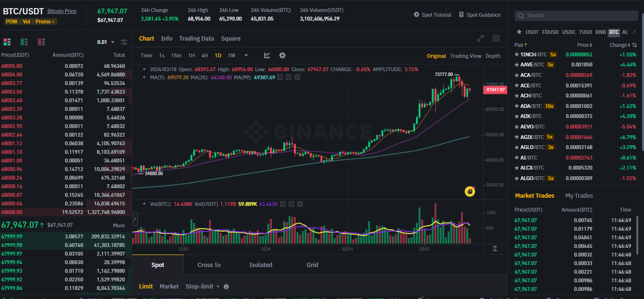Image resolution: width=644 pixels, height=299 pixels.
Task: Select Market order type
Action: click(x=169, y=286)
